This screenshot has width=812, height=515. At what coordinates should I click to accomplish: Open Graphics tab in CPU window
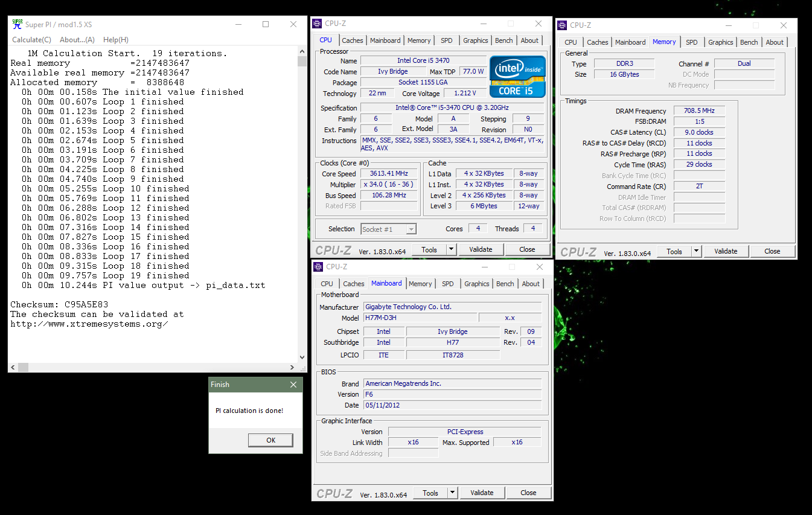(x=476, y=40)
